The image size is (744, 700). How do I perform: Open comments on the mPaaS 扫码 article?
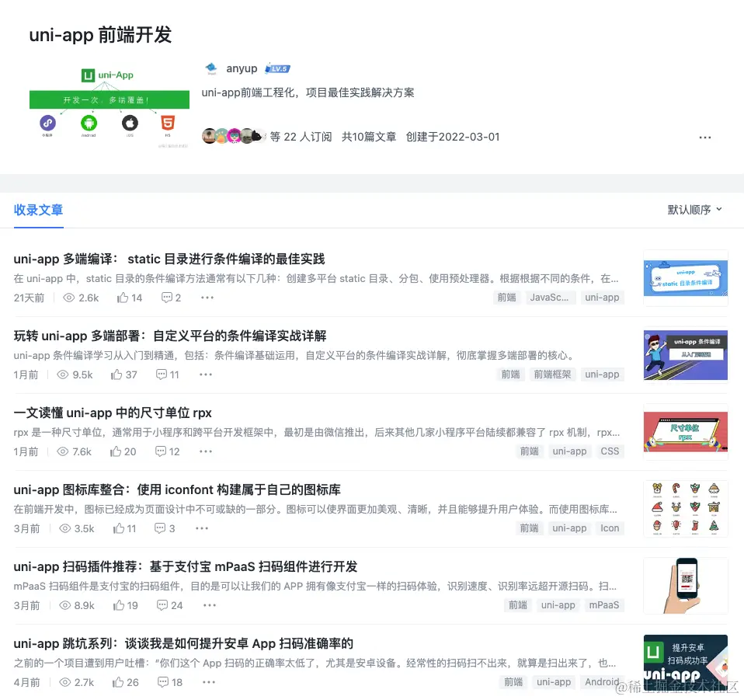(162, 605)
